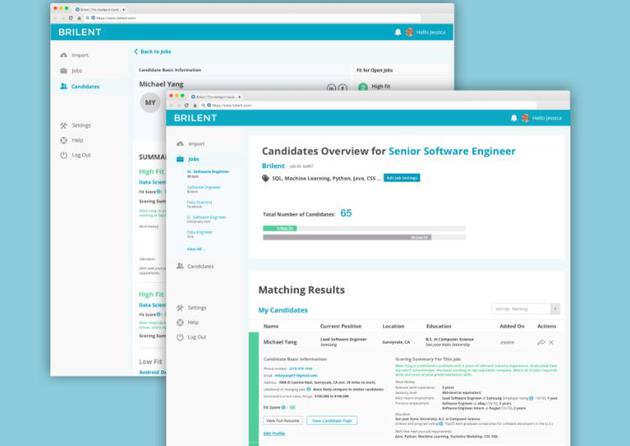The width and height of the screenshot is (630, 446).
Task: Open the notification bell in the back Brilent window
Action: pos(398,32)
